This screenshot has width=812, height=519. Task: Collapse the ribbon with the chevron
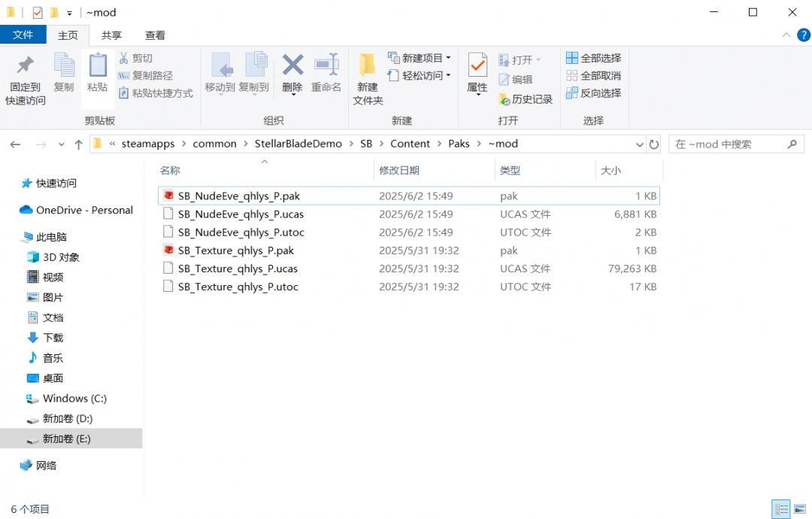[786, 35]
